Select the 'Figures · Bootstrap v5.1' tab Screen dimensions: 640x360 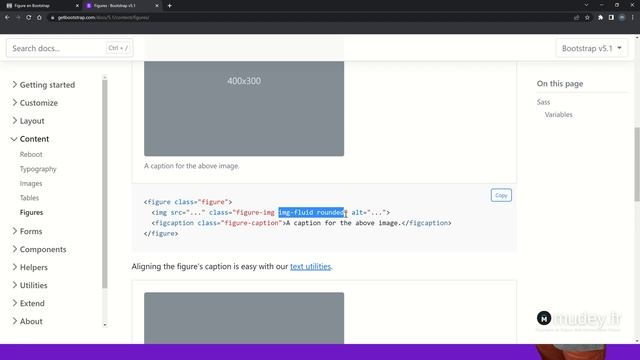[x=122, y=6]
